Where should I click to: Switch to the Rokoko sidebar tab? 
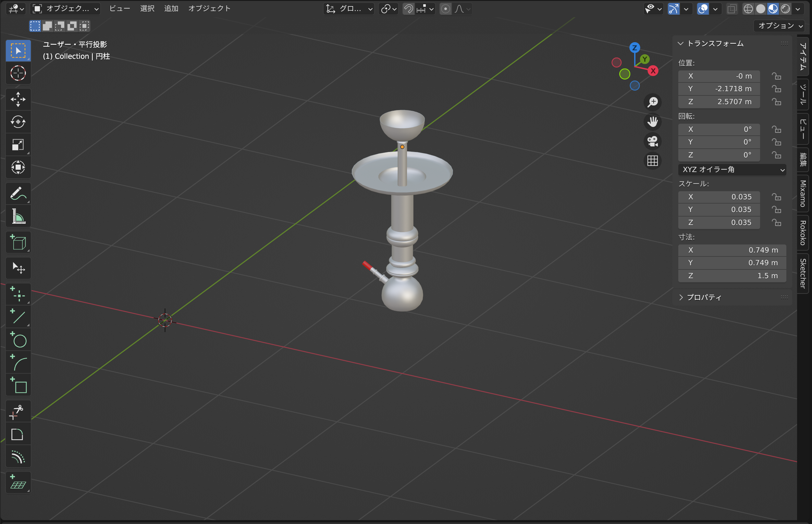pos(803,233)
